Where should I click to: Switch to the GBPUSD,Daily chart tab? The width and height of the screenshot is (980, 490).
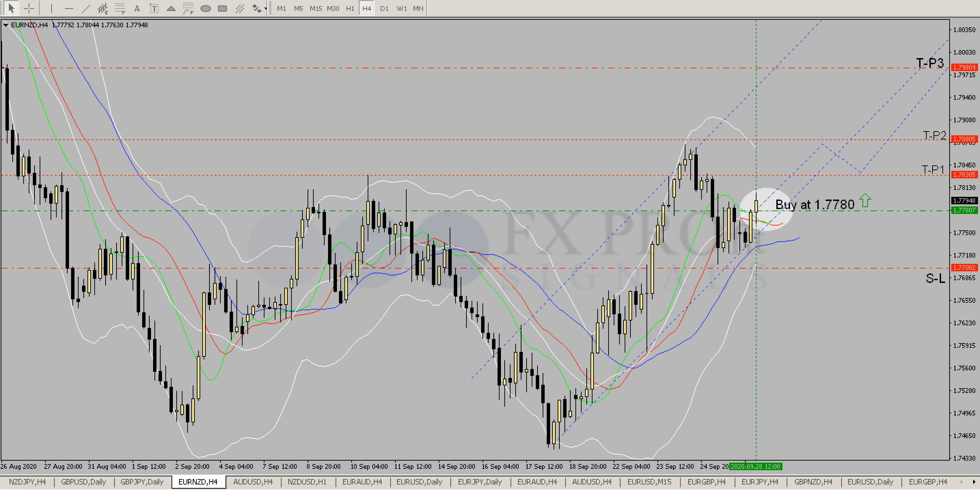tap(83, 482)
